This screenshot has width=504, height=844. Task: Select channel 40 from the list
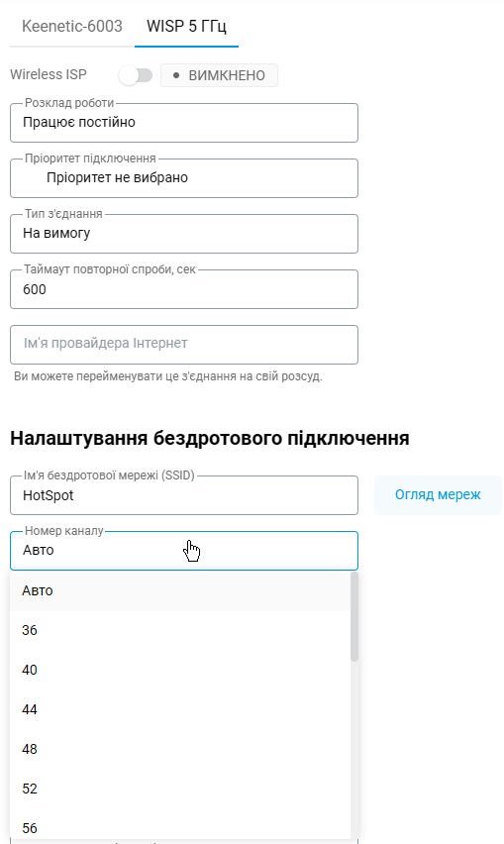point(179,670)
